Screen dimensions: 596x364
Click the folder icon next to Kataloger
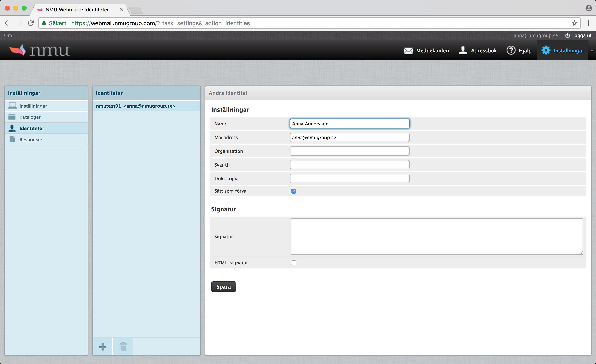12,117
